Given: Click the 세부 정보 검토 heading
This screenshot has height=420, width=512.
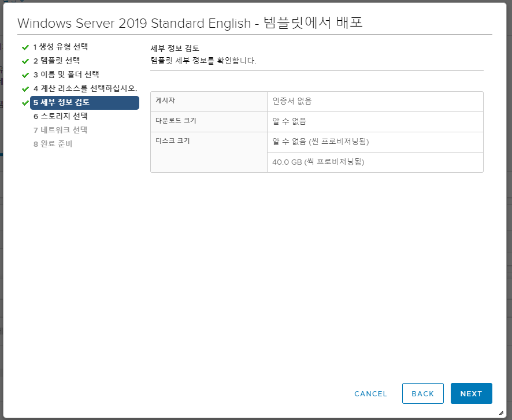Looking at the screenshot, I should (175, 49).
